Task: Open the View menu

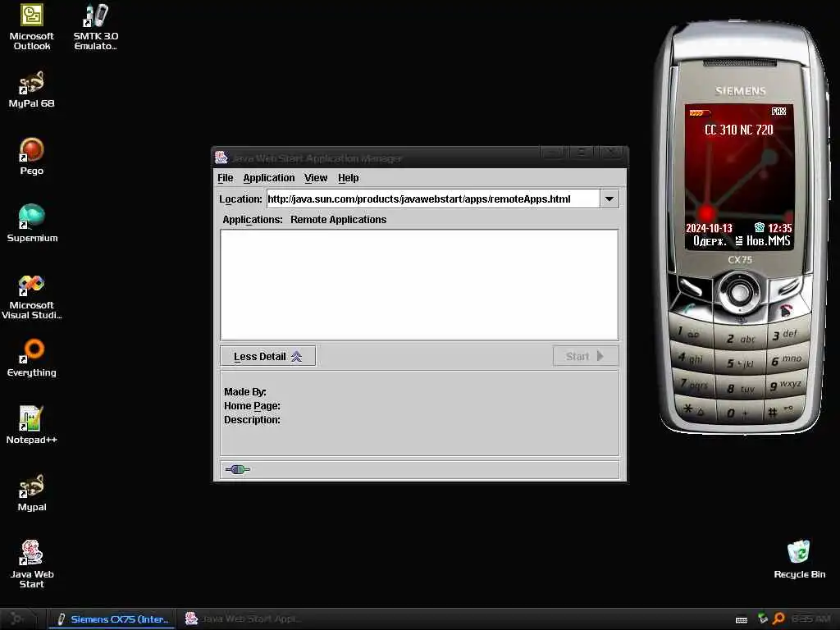Action: [316, 178]
